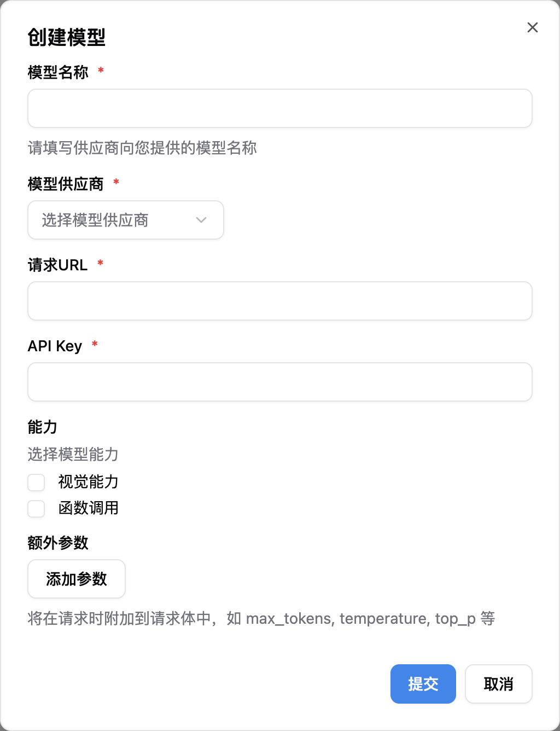Select the 模型名称 label
Viewport: 560px width, 731px height.
click(59, 72)
